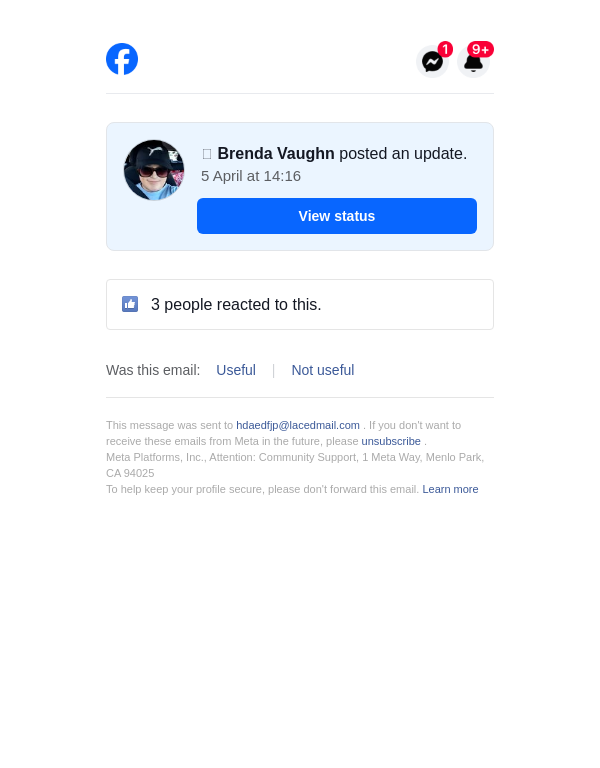Image resolution: width=600 pixels, height=768 pixels.
Task: Click the View status button
Action: tap(336, 216)
